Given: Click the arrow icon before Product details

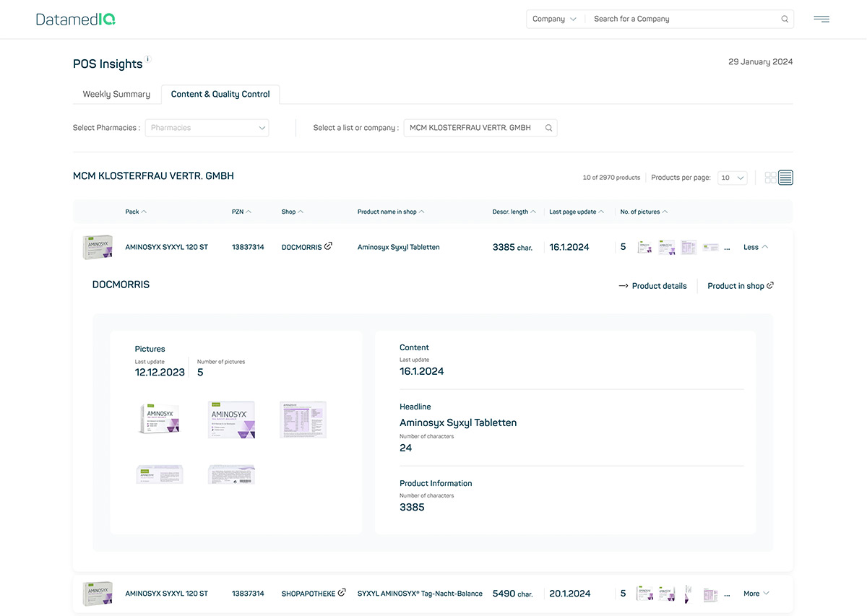Looking at the screenshot, I should pos(624,286).
